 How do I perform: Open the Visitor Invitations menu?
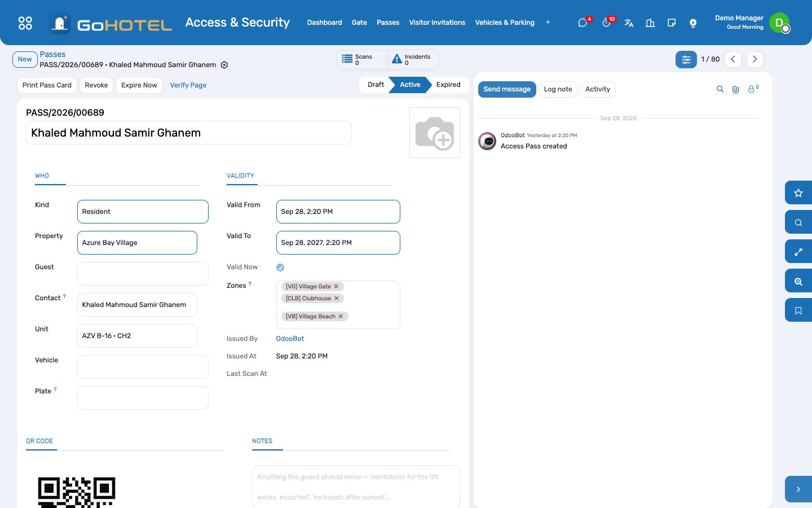[437, 23]
